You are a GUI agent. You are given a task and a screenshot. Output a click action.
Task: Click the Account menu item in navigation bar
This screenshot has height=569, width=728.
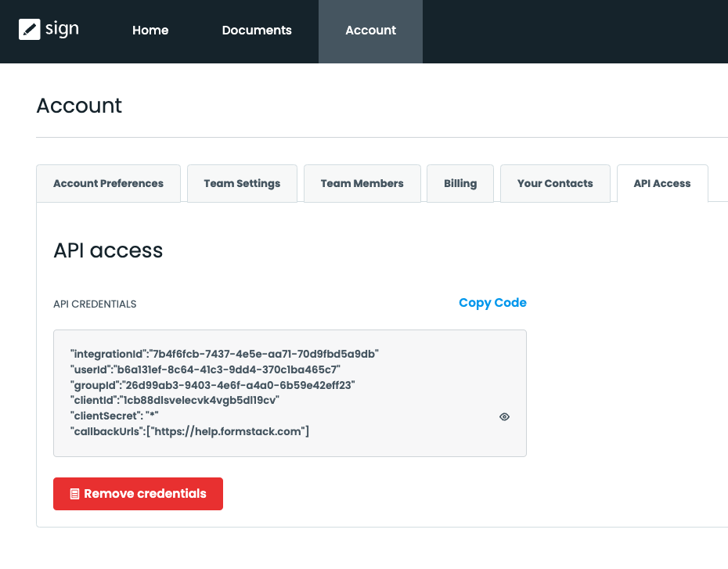[x=370, y=31]
